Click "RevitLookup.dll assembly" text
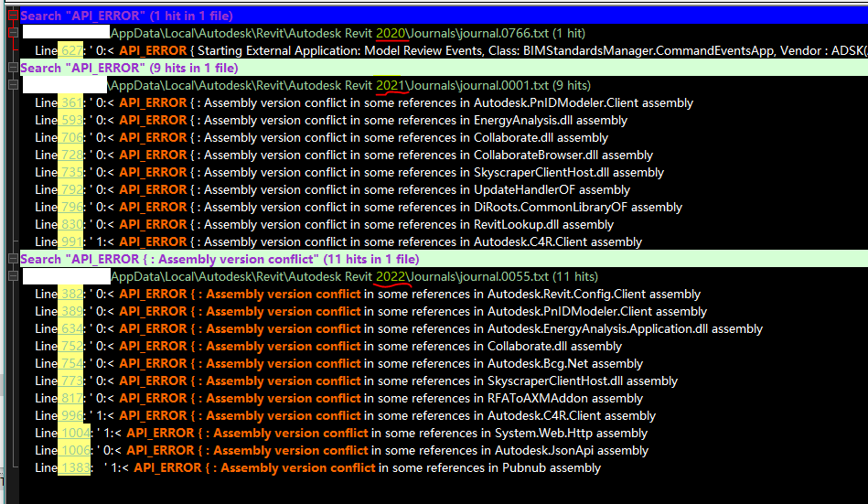The height and width of the screenshot is (504, 868). 543,224
